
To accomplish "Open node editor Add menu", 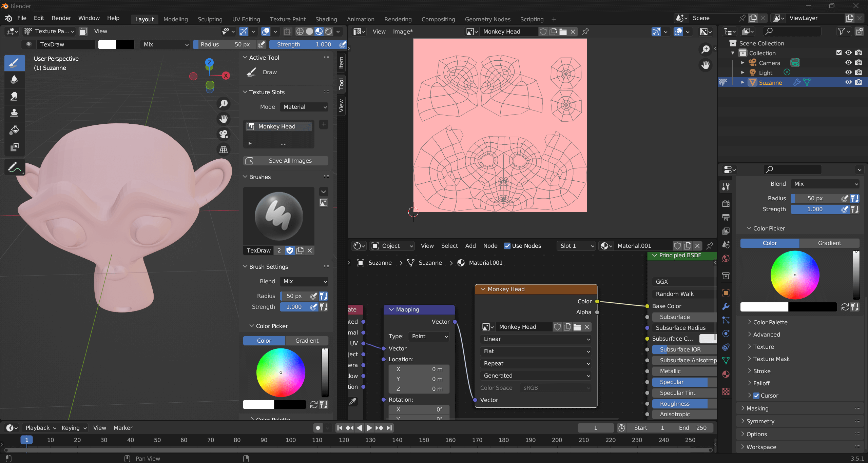I will [470, 246].
